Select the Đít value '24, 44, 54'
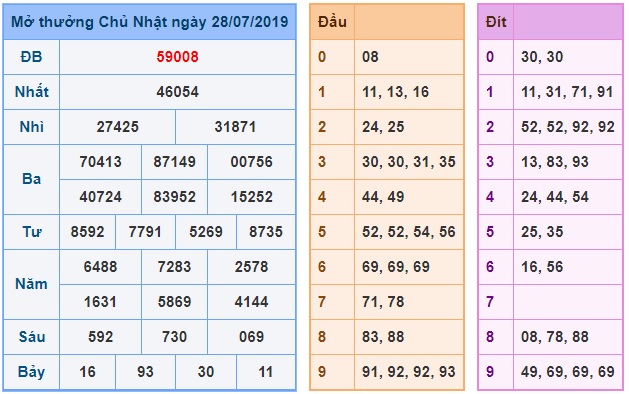The width and height of the screenshot is (629, 394). pyautogui.click(x=555, y=197)
